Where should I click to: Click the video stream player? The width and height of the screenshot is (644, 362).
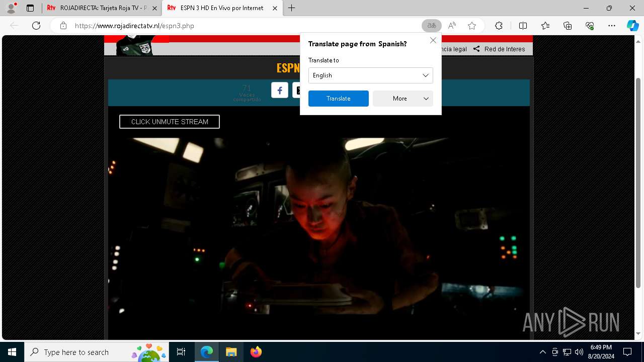[319, 226]
